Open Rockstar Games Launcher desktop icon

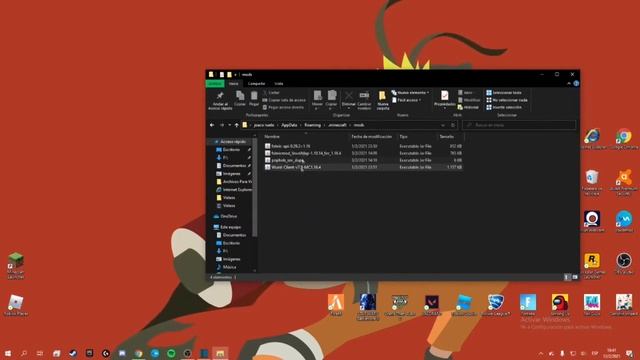[x=592, y=266]
